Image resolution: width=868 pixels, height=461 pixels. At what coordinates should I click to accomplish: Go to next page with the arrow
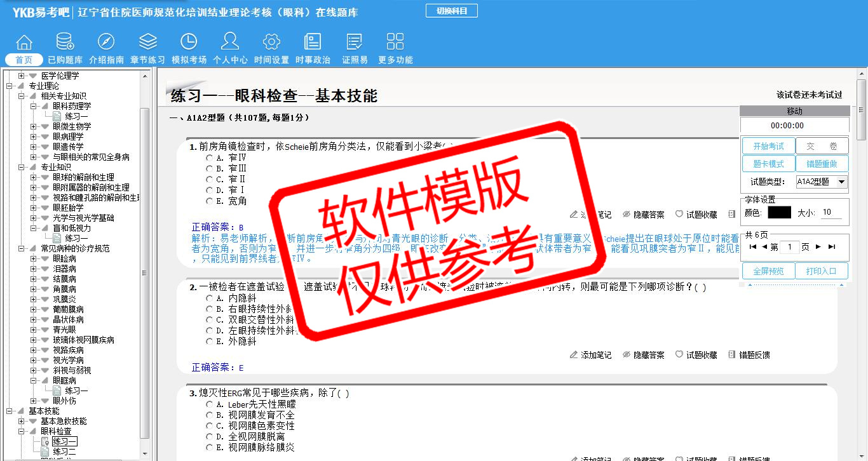[x=818, y=247]
